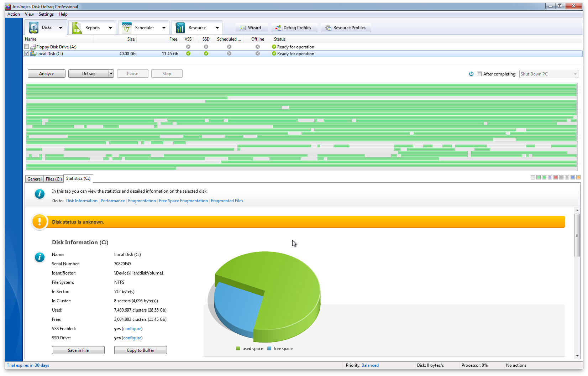The image size is (588, 376).
Task: Open the Settings menu
Action: coord(46,14)
